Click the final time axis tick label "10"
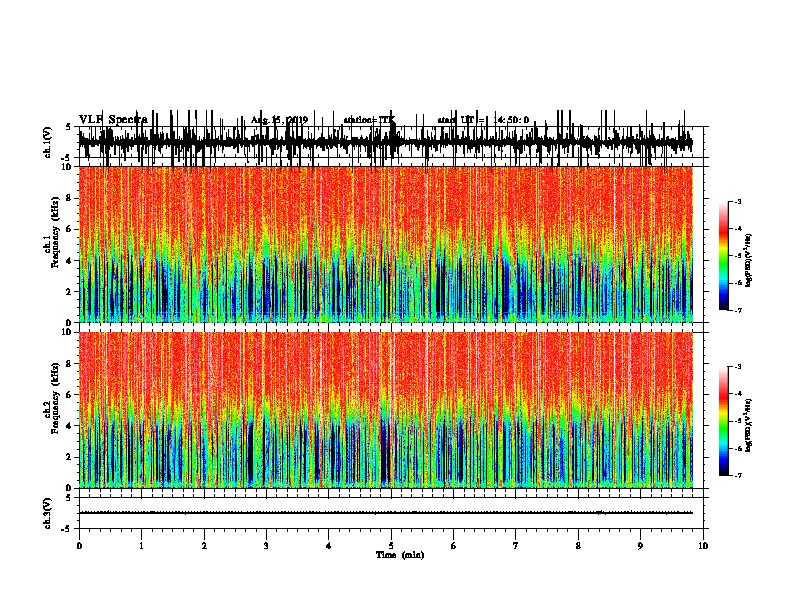Image resolution: width=792 pixels, height=612 pixels. 703,546
